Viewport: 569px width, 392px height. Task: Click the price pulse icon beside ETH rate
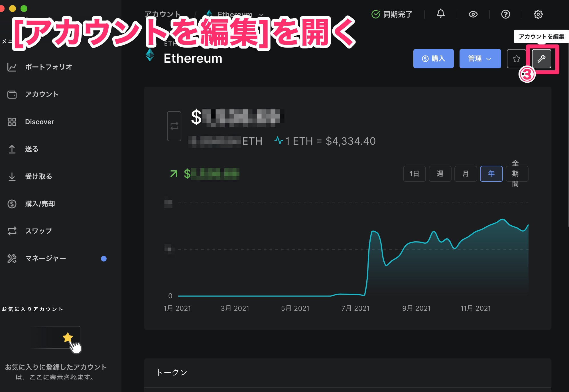(279, 140)
